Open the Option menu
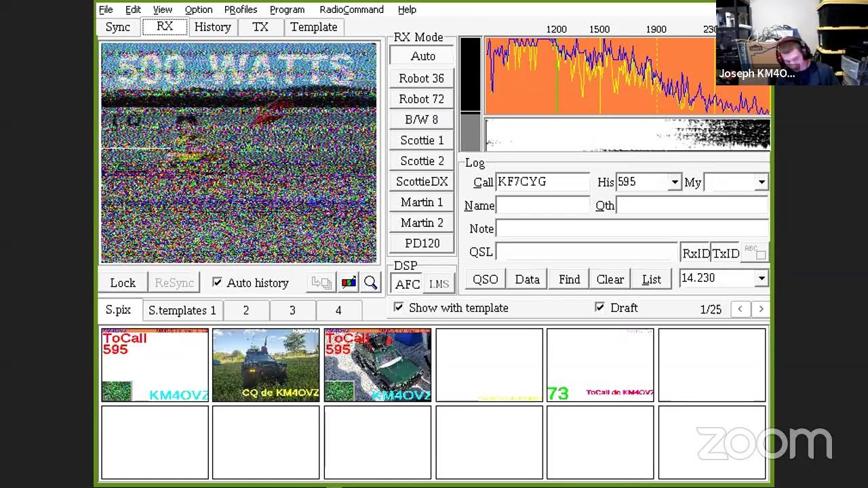 point(199,9)
